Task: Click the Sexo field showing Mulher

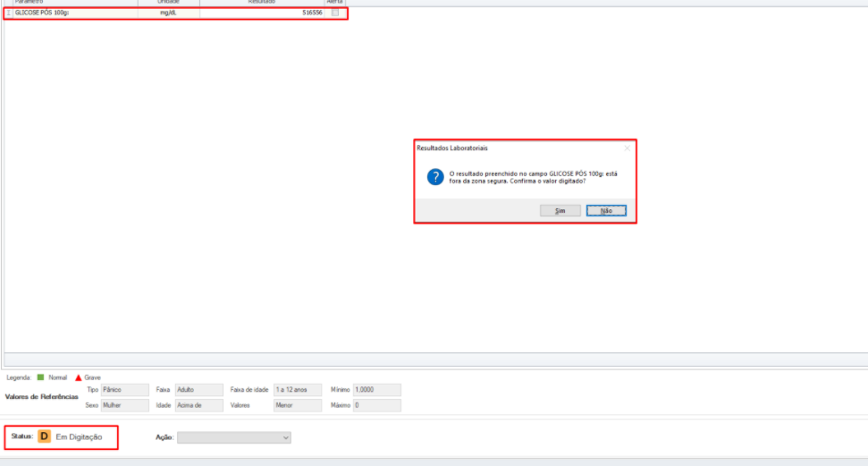Action: click(x=125, y=405)
